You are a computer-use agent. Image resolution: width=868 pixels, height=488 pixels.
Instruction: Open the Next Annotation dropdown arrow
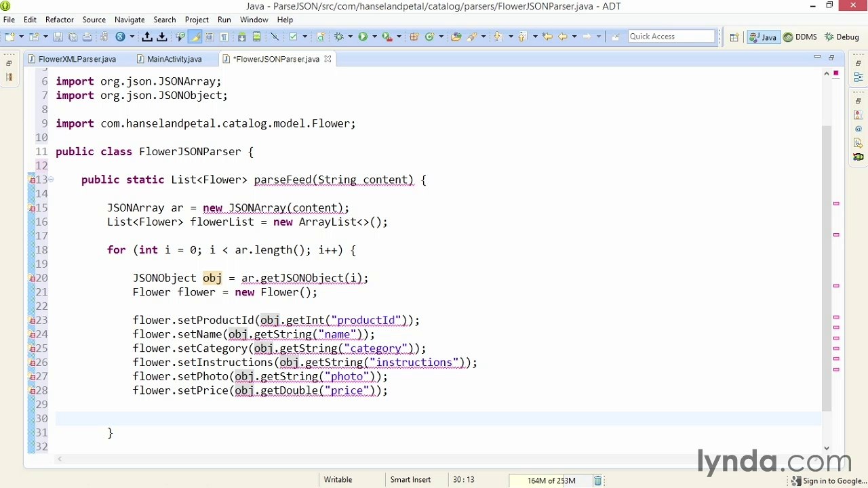tap(511, 37)
